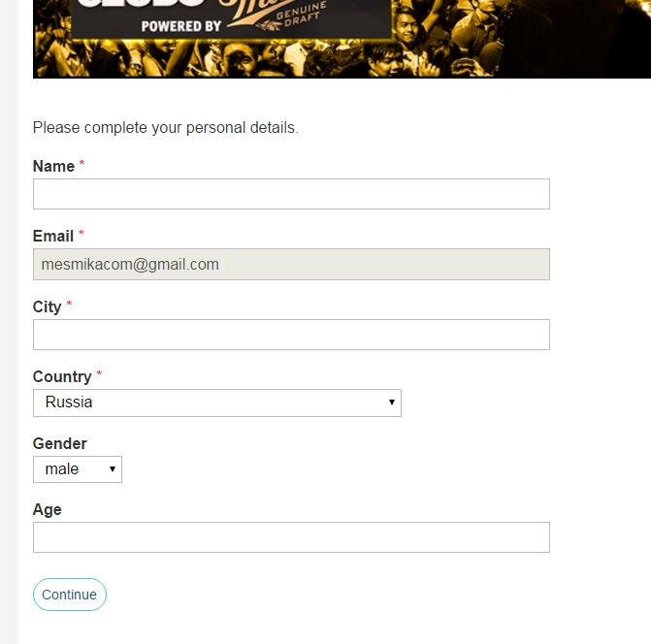Viewport: 651px width, 644px height.
Task: Click the Miller Genuine Draft logo
Action: (x=277, y=16)
